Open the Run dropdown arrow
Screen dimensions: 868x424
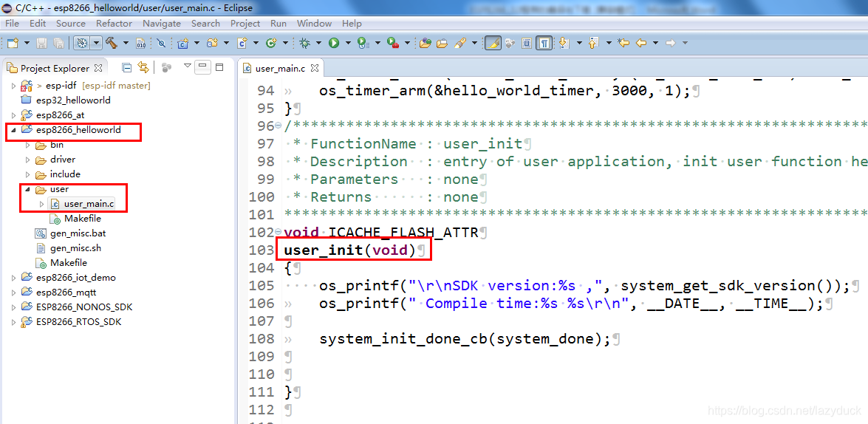[x=348, y=43]
